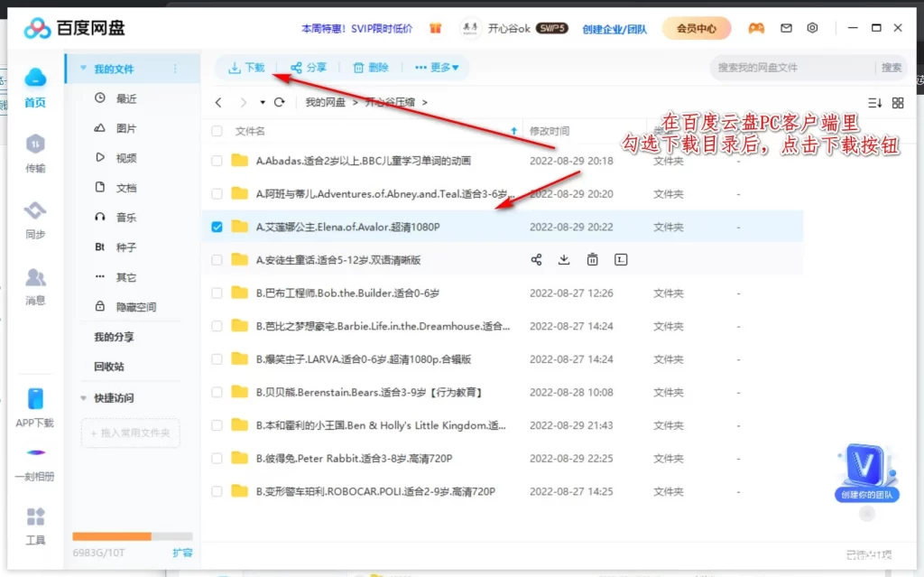Download the 安徒生童话 folder via row icon

tap(564, 259)
